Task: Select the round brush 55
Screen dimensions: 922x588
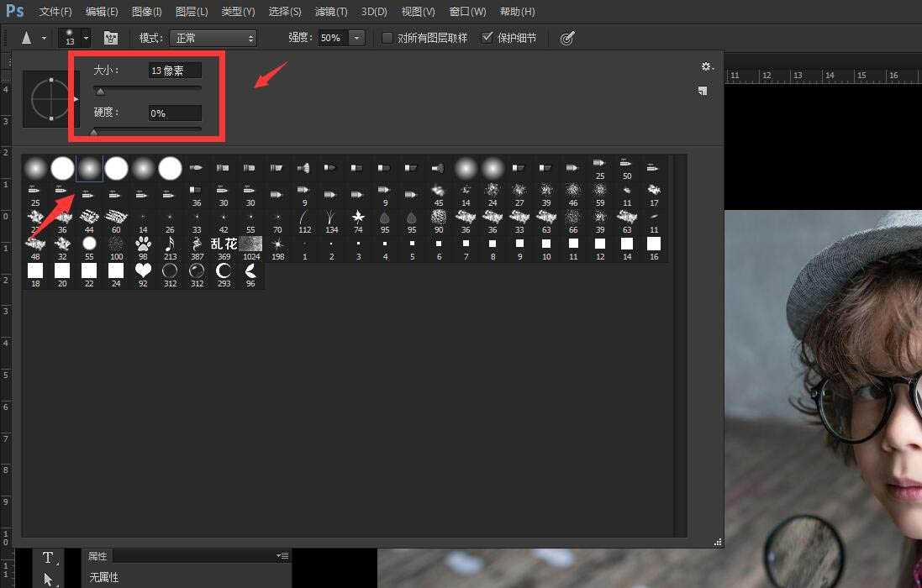Action: click(89, 249)
